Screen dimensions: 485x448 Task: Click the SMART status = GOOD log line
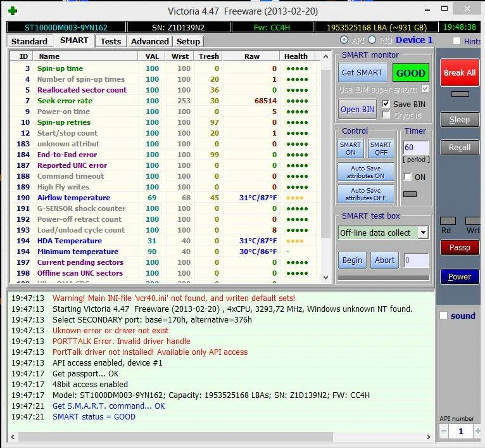tap(94, 417)
